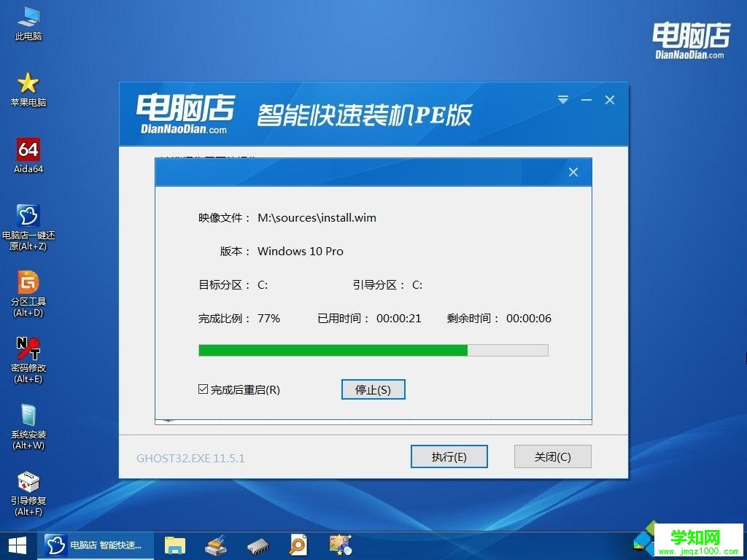Launch the disk cleanup taskbar tool
Viewport: 747px width, 560px height.
[216, 545]
